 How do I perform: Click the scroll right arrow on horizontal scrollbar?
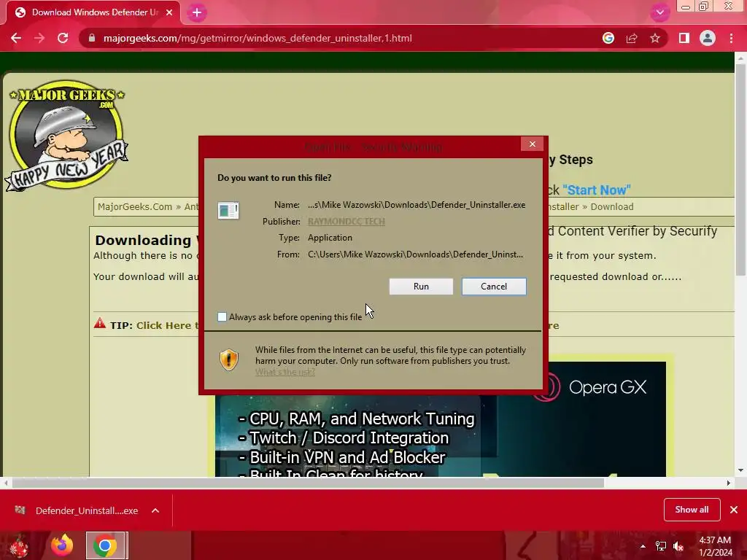[x=729, y=483]
